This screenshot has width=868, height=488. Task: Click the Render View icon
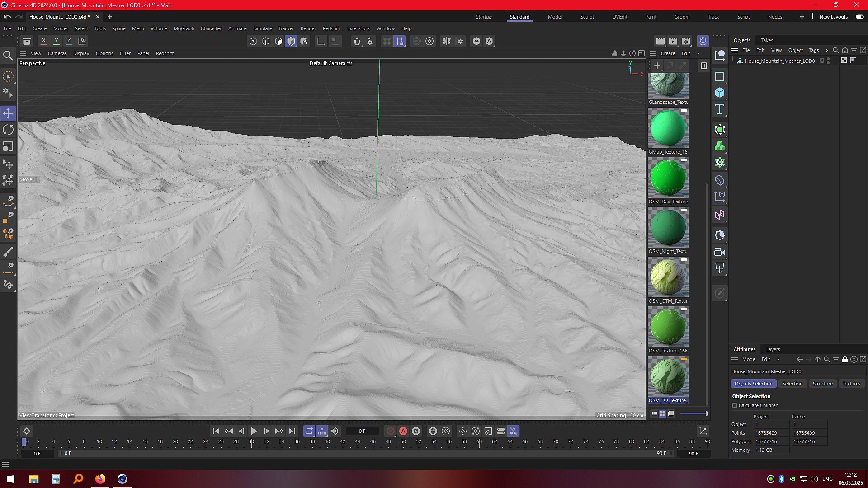[x=660, y=41]
